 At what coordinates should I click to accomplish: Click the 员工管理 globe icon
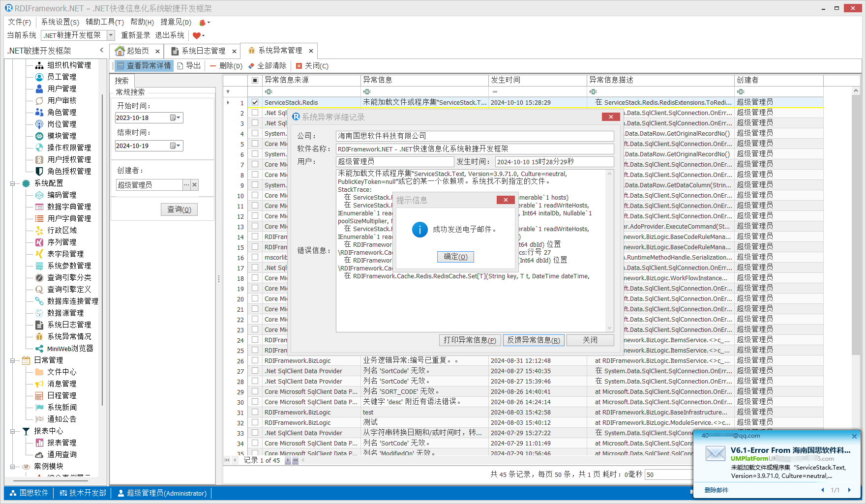pos(39,77)
